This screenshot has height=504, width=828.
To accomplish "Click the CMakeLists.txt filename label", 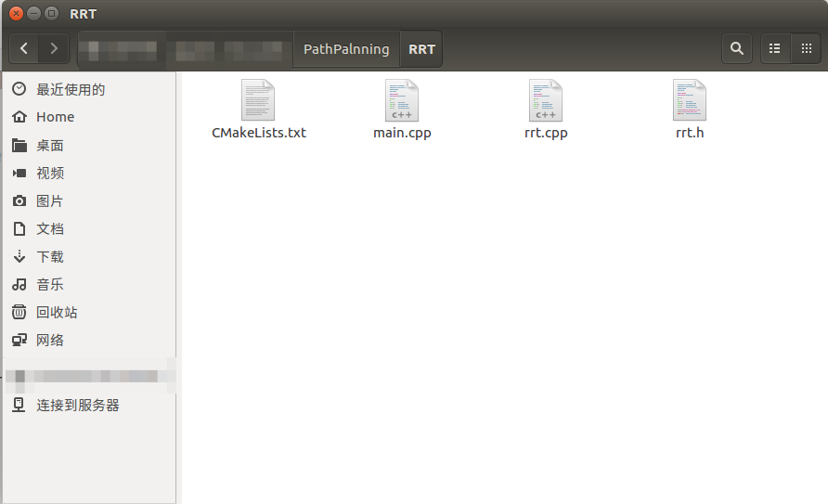I will click(x=259, y=133).
